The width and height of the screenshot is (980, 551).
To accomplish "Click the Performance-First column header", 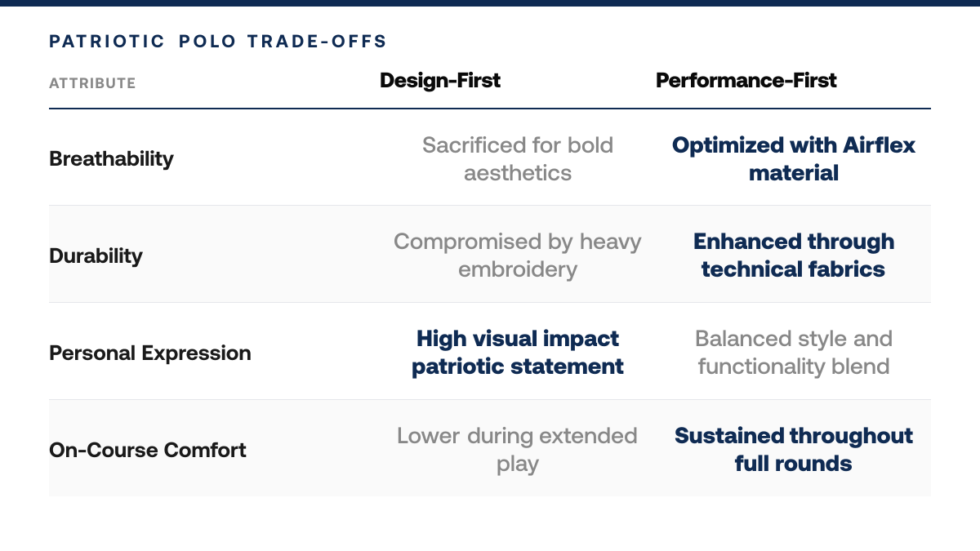I will click(746, 80).
